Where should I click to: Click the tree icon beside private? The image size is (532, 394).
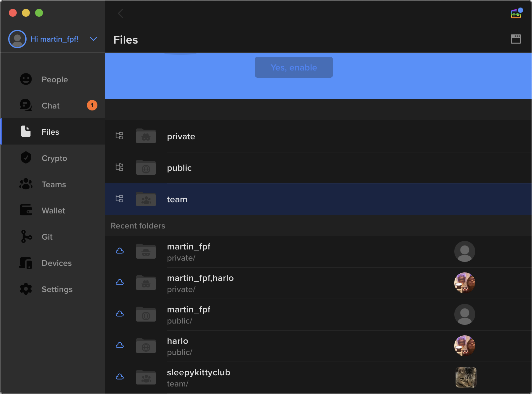120,136
